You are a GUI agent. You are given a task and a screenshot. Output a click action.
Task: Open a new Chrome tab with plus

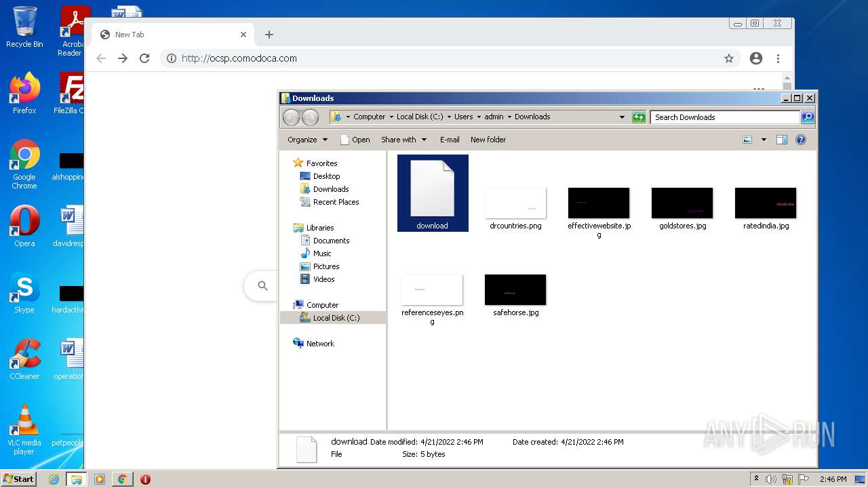tap(269, 35)
